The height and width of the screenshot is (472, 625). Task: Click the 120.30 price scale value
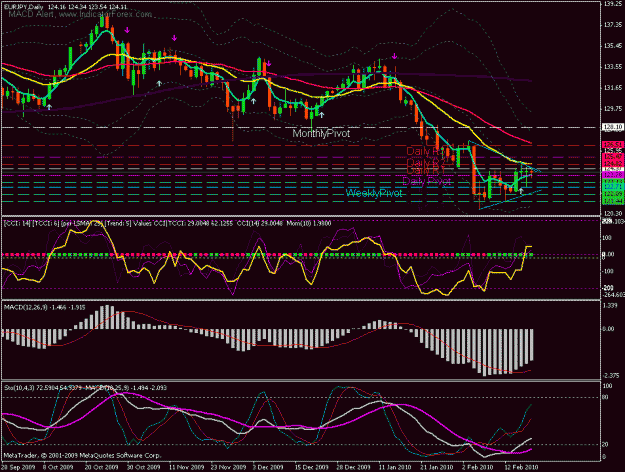613,214
